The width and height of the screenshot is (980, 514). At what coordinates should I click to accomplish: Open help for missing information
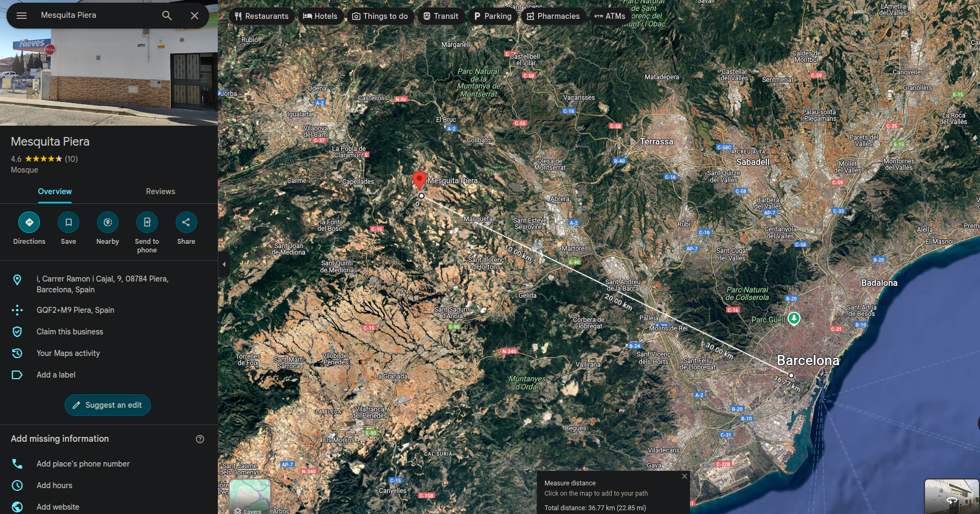(200, 439)
